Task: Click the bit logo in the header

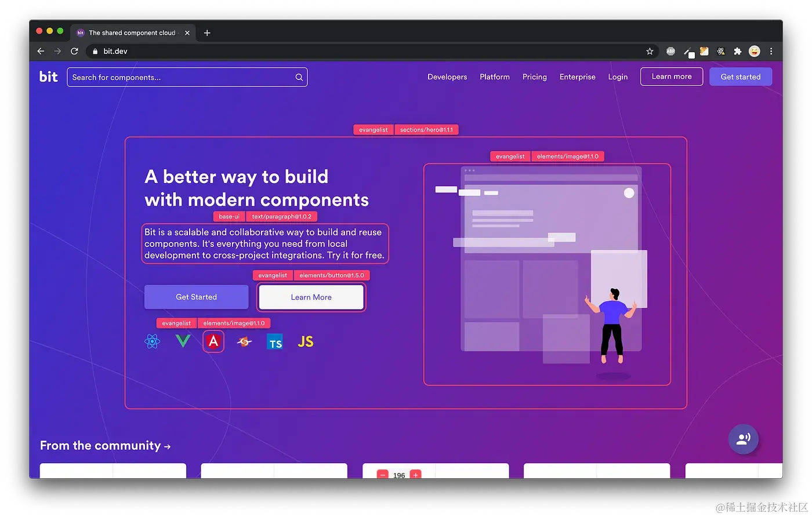Action: pos(49,77)
